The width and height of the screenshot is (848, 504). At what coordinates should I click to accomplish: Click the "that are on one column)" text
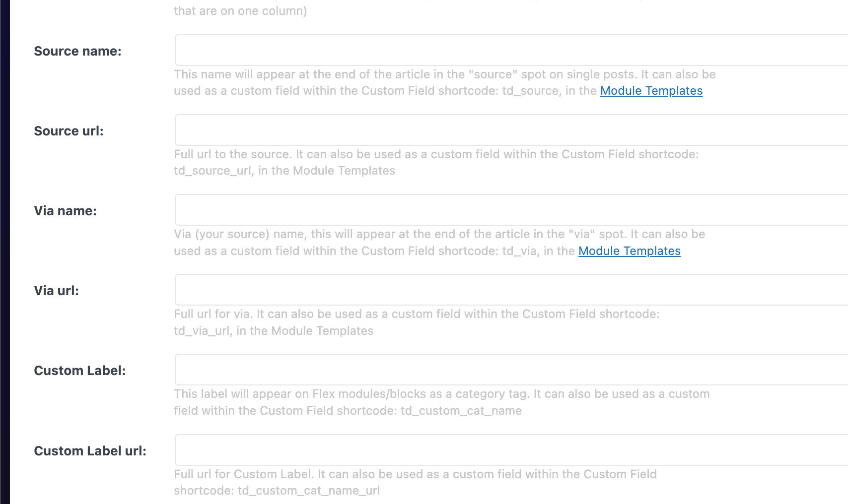[x=240, y=11]
